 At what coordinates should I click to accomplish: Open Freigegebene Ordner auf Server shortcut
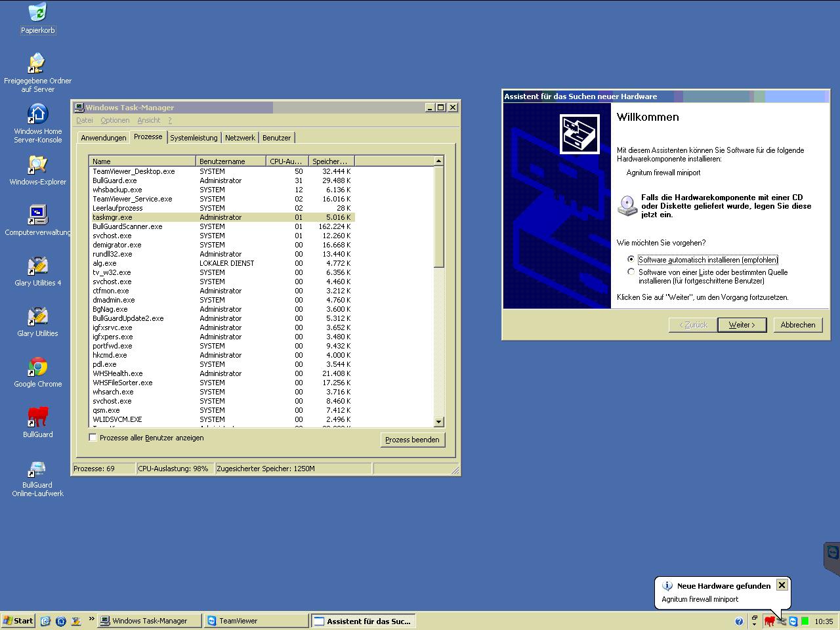(37, 73)
